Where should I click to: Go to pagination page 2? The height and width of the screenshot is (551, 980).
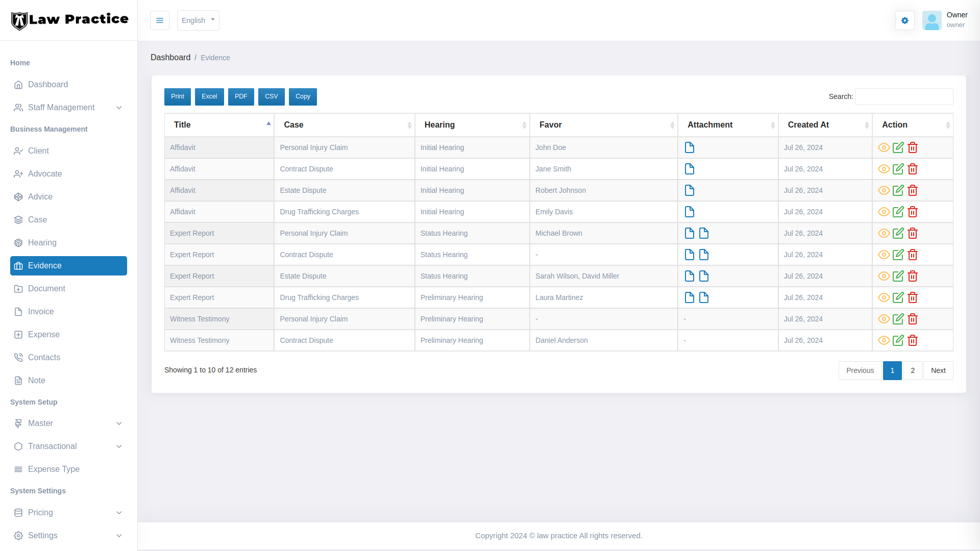[x=912, y=370]
